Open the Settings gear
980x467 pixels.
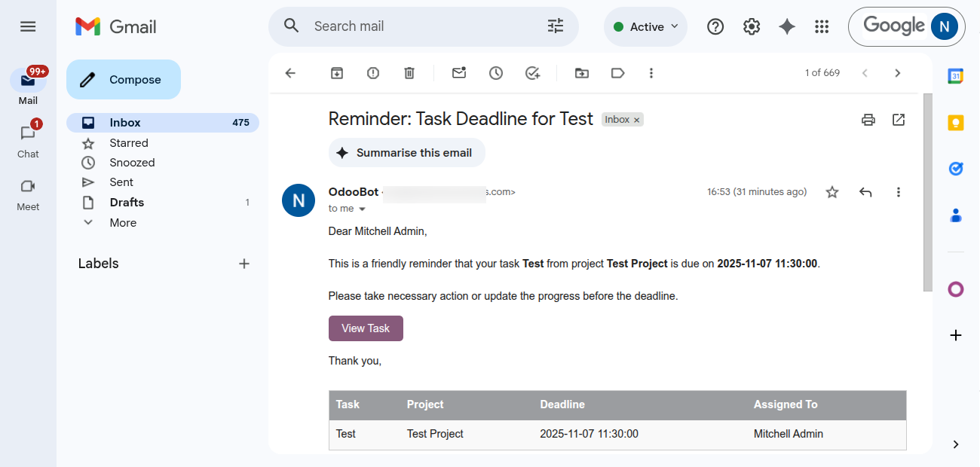pos(752,26)
